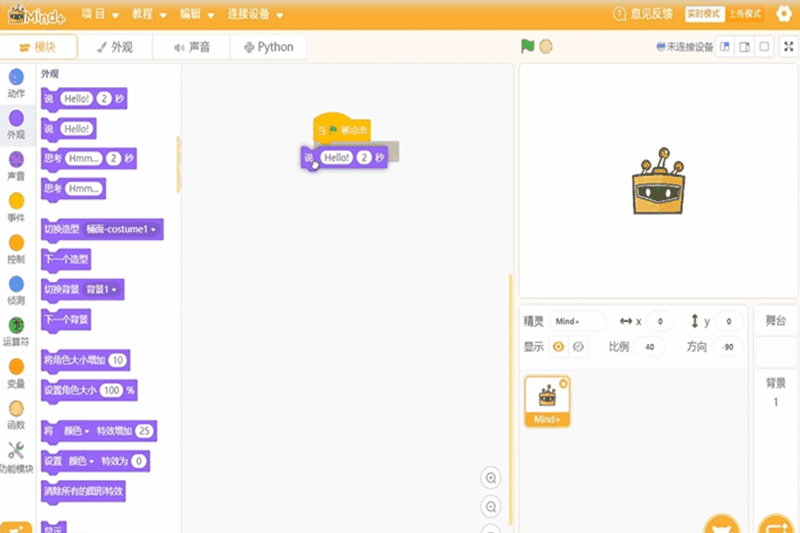Click the palette 思考 Hmm... 2 秒 block
Screen dimensions: 800x533
pos(88,159)
